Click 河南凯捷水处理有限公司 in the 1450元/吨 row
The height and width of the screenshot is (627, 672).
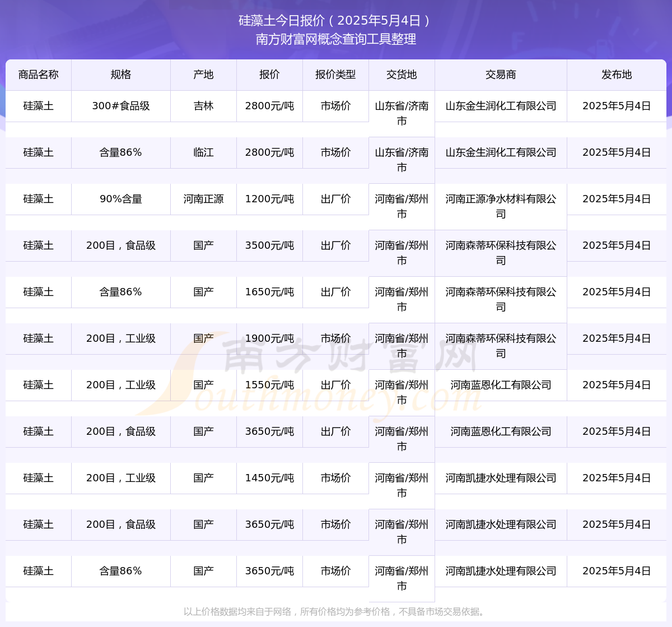501,478
